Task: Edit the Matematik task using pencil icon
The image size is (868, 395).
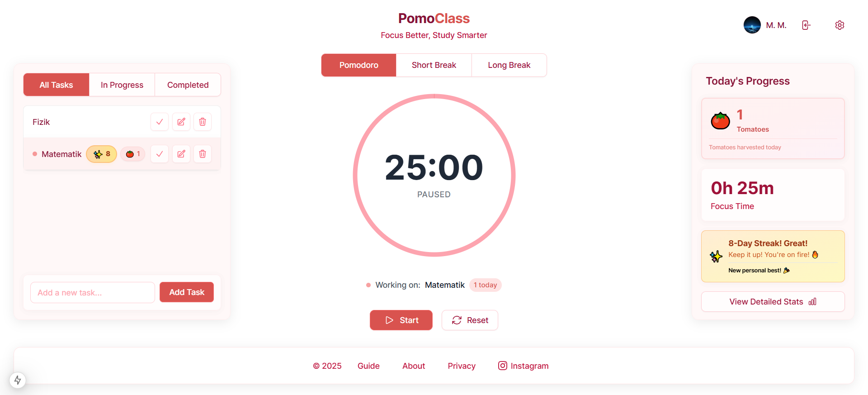Action: tap(181, 154)
